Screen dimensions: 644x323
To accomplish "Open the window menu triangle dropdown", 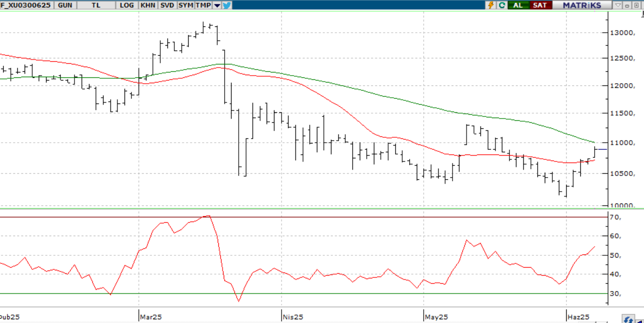I will coord(618,5).
